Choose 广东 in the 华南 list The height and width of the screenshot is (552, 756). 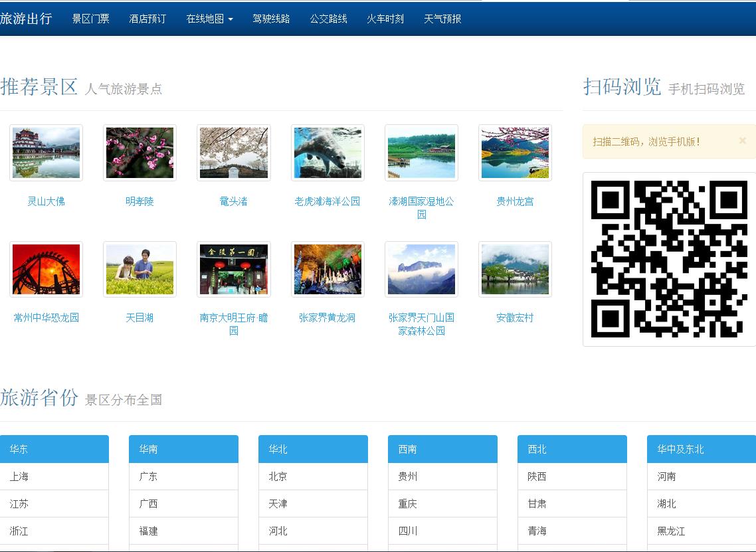coord(184,477)
